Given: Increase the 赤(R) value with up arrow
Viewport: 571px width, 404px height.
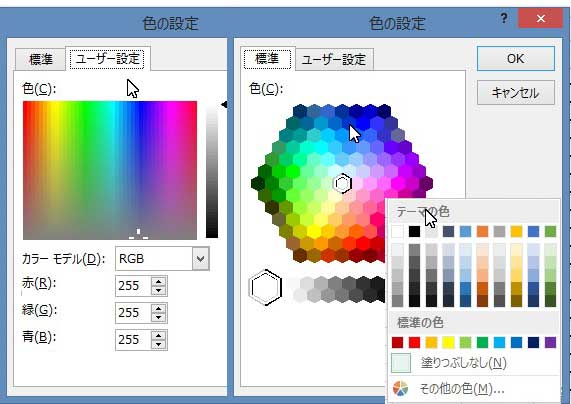Looking at the screenshot, I should pyautogui.click(x=158, y=281).
